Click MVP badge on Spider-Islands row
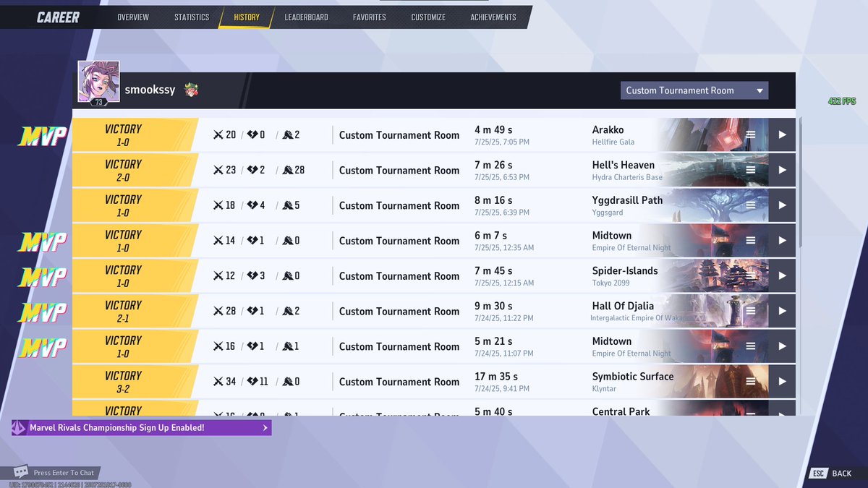Viewport: 868px width, 488px height. pos(43,277)
